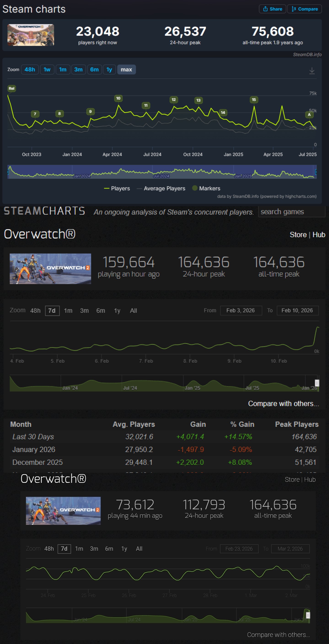Select marker 13 on the SteamDB chart
This screenshot has width=329, height=644.
point(198,100)
